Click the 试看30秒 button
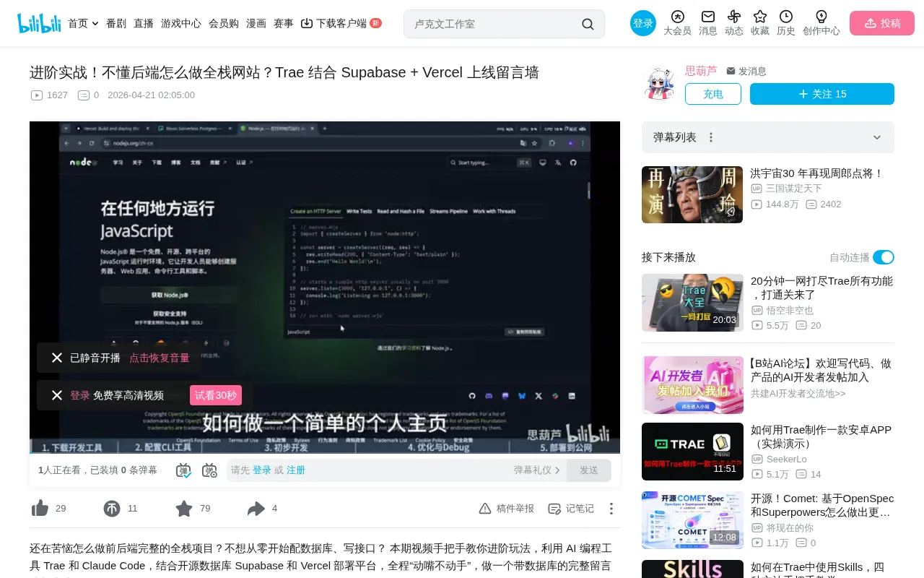The image size is (924, 578). pos(216,395)
